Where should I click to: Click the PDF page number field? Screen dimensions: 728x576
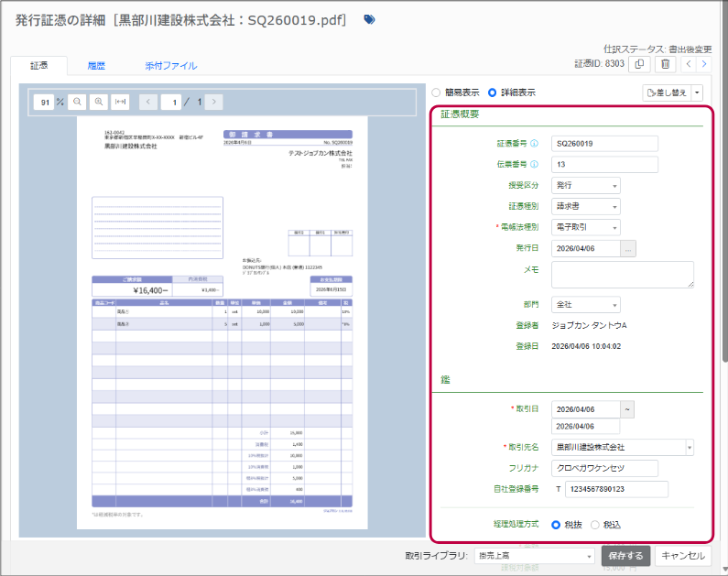[171, 103]
